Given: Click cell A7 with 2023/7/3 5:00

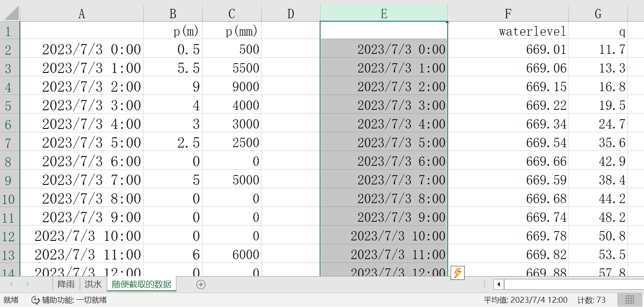Looking at the screenshot, I should (82, 142).
